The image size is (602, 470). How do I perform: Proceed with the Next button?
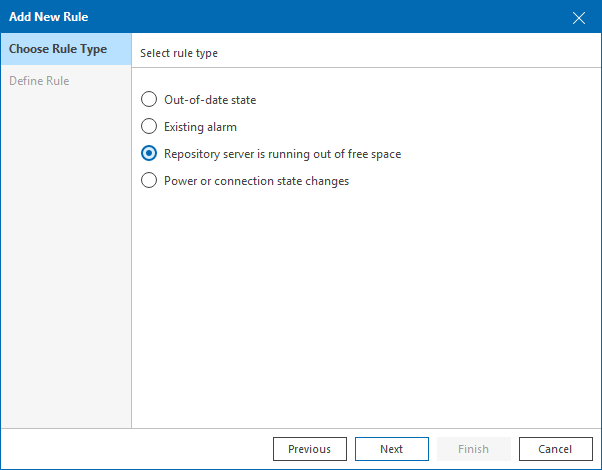(x=391, y=449)
